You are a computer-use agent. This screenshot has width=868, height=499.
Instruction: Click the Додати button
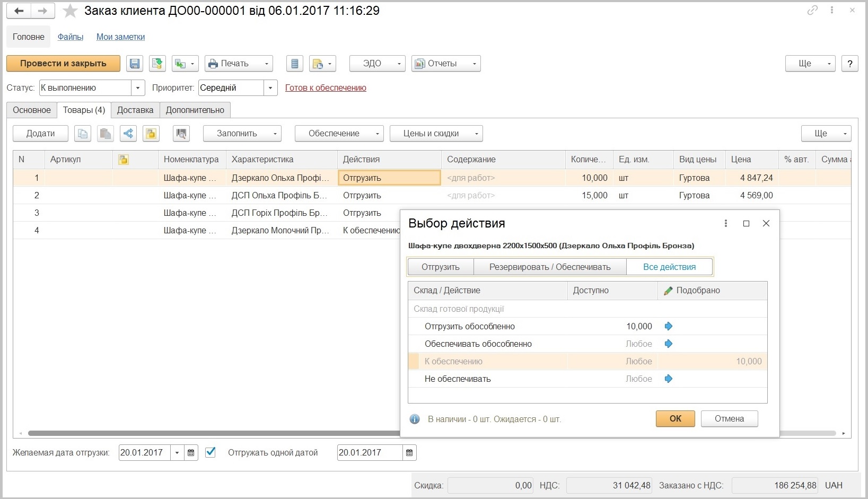pyautogui.click(x=41, y=134)
